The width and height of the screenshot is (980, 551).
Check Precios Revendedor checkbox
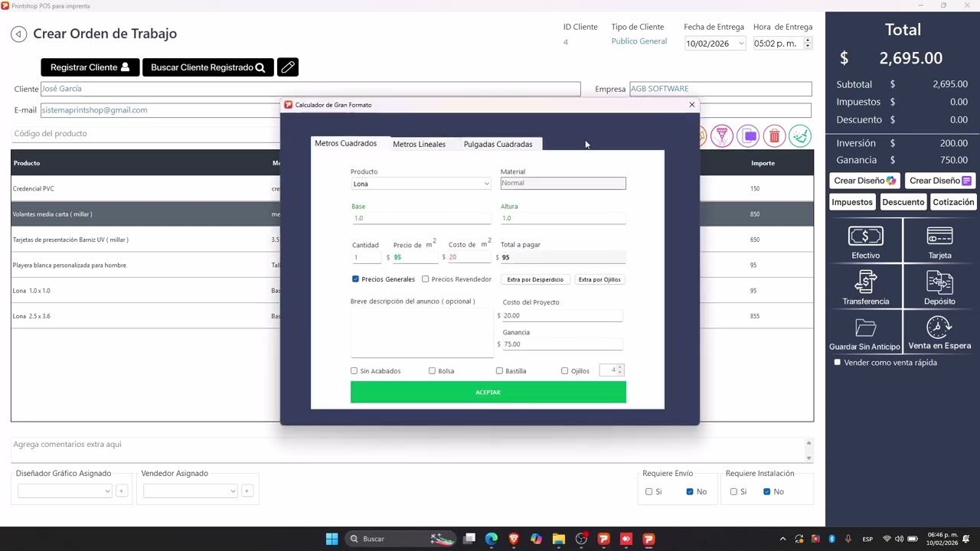pos(426,279)
